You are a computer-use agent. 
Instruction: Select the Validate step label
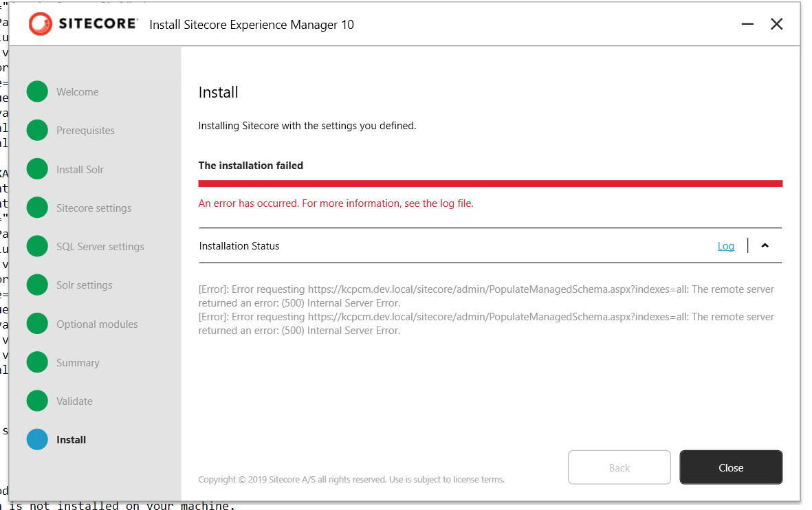point(74,401)
